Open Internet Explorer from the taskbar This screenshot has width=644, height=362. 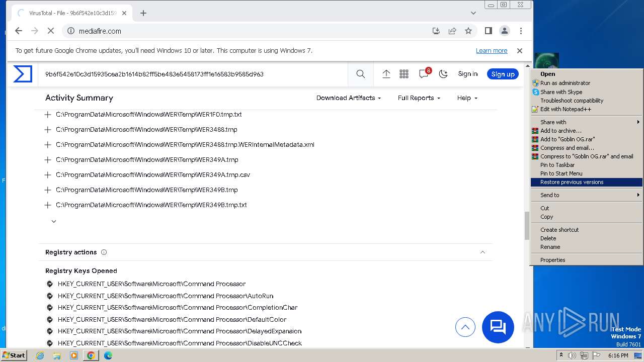pyautogui.click(x=40, y=355)
